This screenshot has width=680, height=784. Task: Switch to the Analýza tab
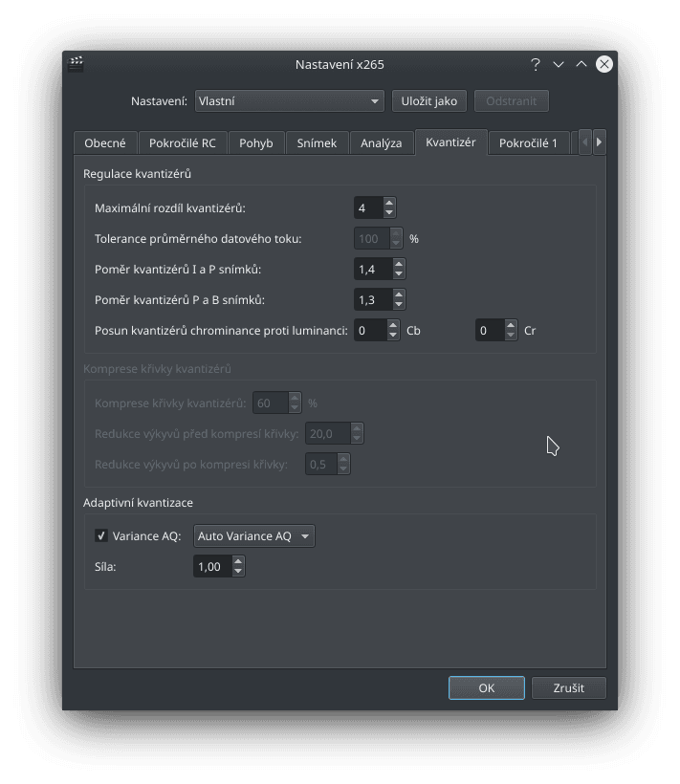(x=382, y=142)
